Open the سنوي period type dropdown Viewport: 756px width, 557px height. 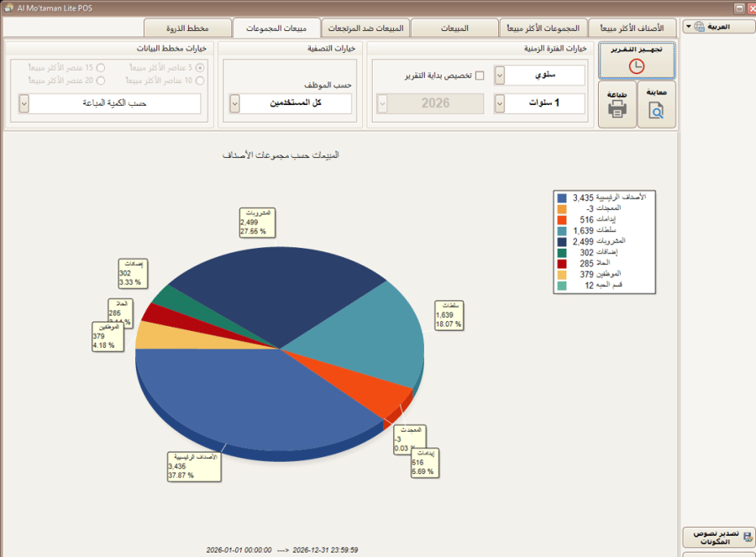[500, 76]
